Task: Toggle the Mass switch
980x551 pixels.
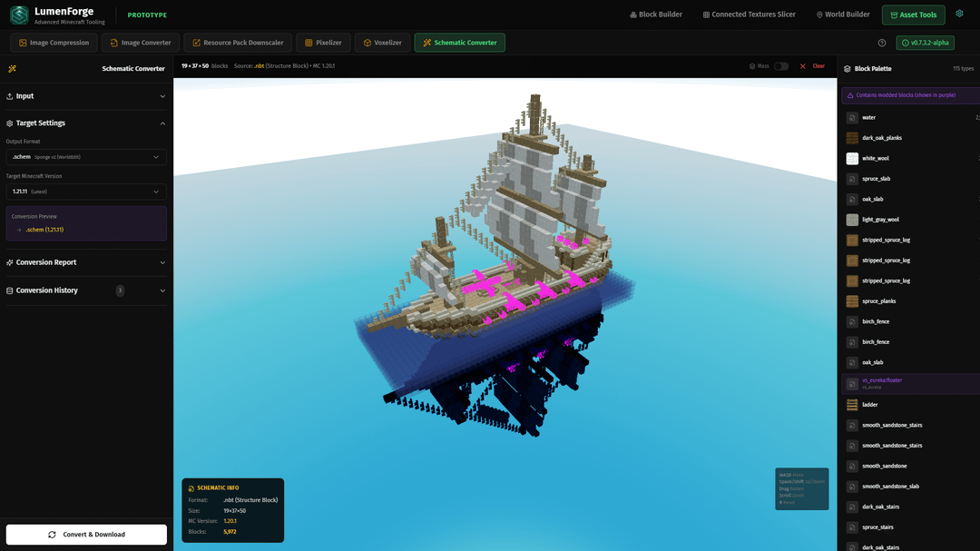Action: [x=780, y=66]
